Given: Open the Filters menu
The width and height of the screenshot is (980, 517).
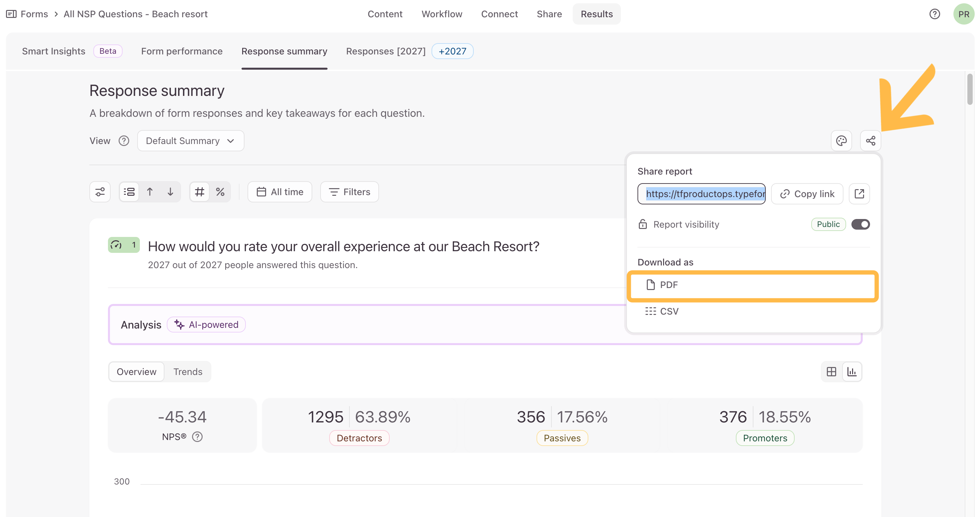Looking at the screenshot, I should click(349, 192).
